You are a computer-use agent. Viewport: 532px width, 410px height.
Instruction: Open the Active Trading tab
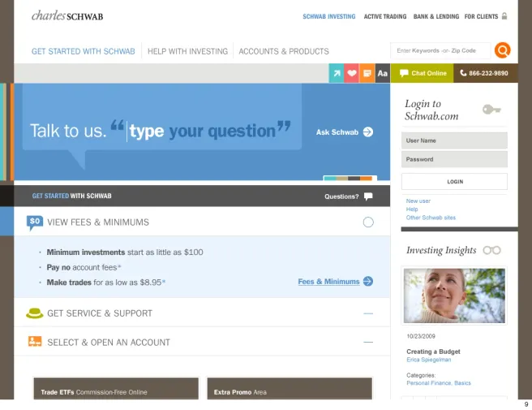(x=385, y=16)
